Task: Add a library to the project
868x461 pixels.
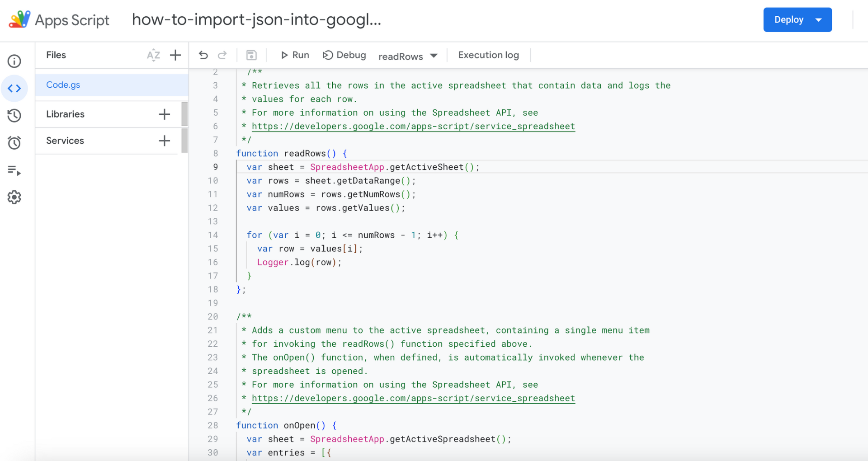Action: click(x=164, y=114)
